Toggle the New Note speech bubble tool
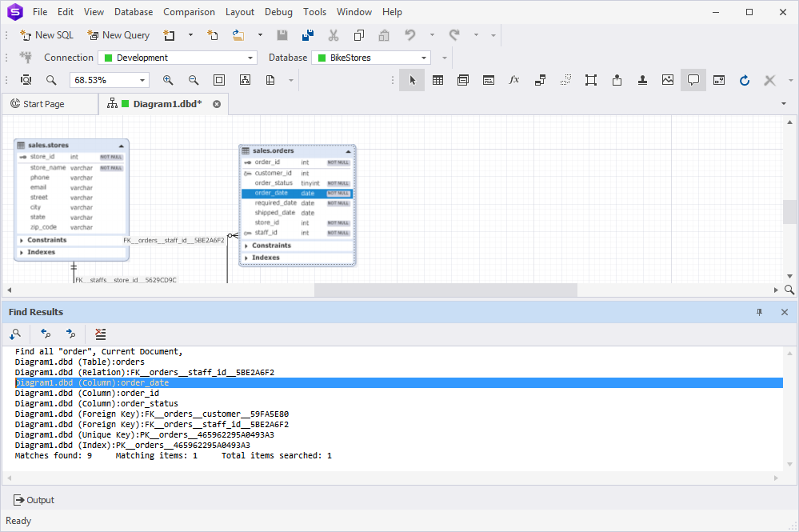Viewport: 799px width, 532px height. click(693, 80)
